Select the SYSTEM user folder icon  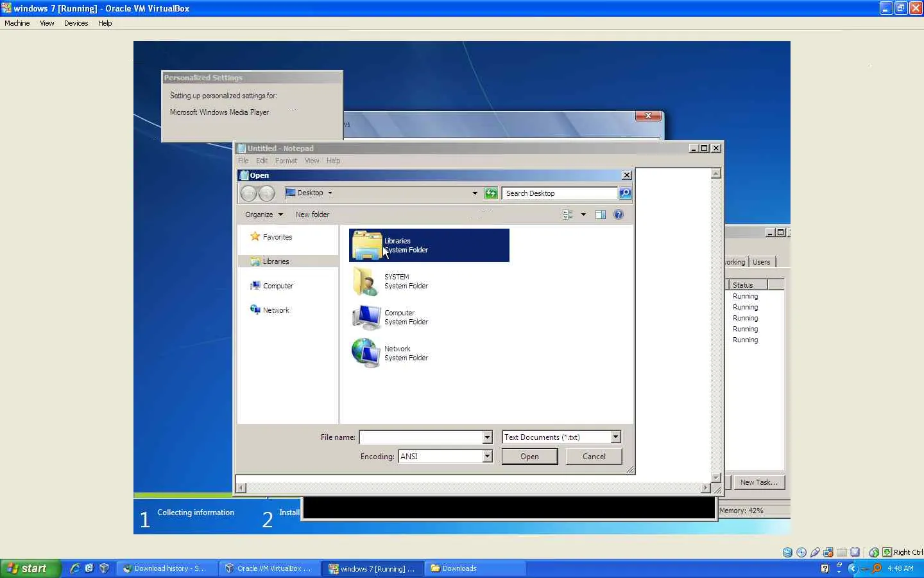click(365, 281)
